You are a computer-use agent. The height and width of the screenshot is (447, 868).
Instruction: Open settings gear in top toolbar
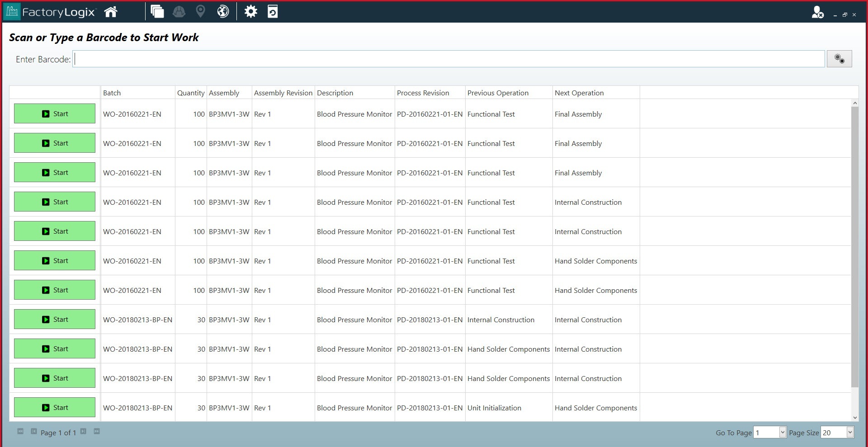pyautogui.click(x=250, y=12)
